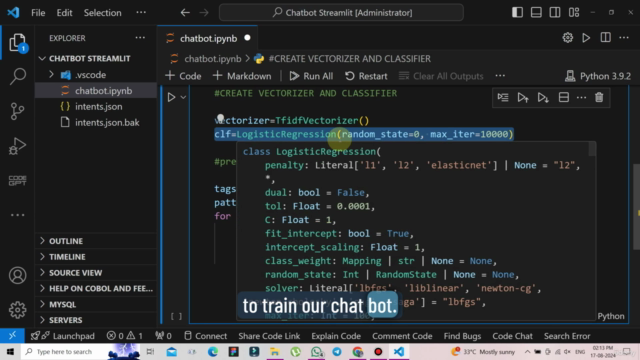Viewport: 640px width, 360px height.
Task: Open Source Control view
Action: [x=18, y=111]
